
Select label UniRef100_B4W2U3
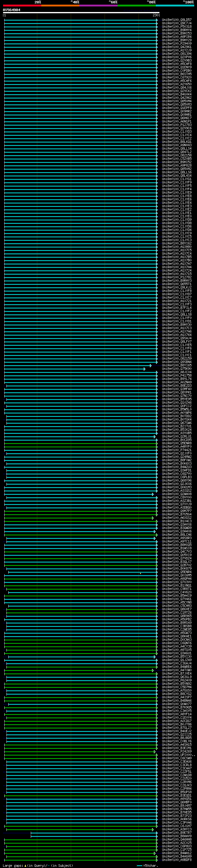(177, 467)
